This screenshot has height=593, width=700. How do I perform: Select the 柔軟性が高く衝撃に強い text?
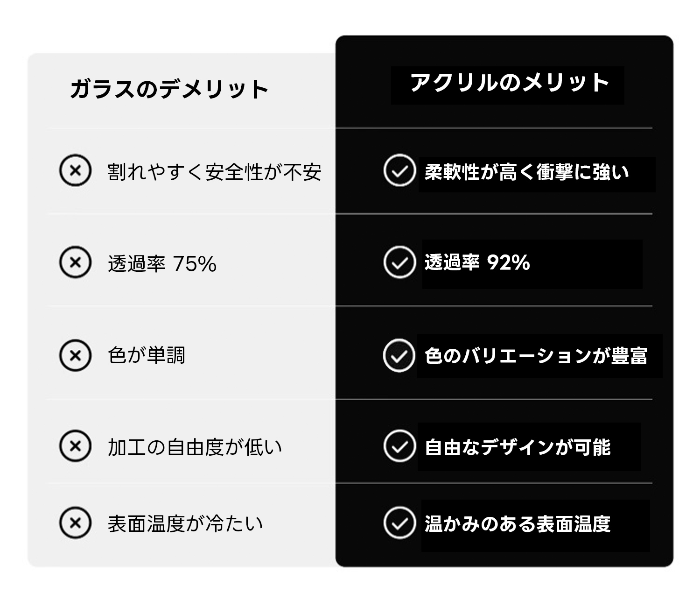(526, 172)
